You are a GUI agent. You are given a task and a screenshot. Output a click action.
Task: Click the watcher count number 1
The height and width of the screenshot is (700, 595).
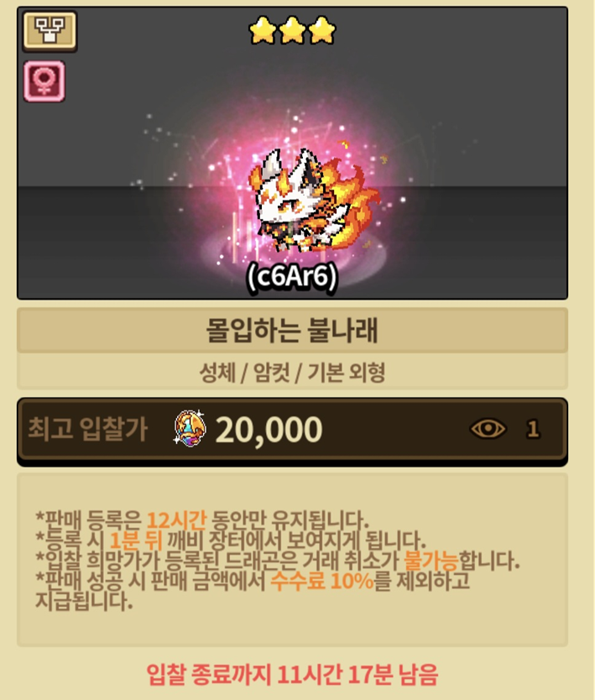[533, 430]
